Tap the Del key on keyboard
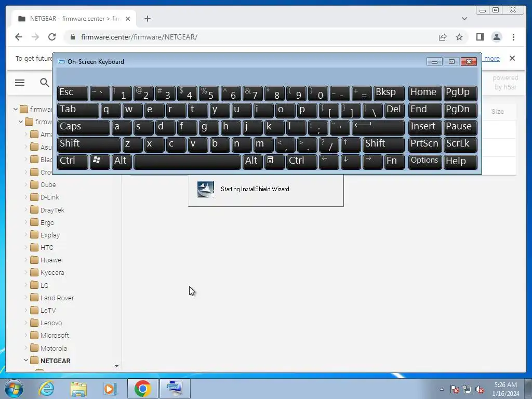Image resolution: width=532 pixels, height=399 pixels. pyautogui.click(x=395, y=110)
